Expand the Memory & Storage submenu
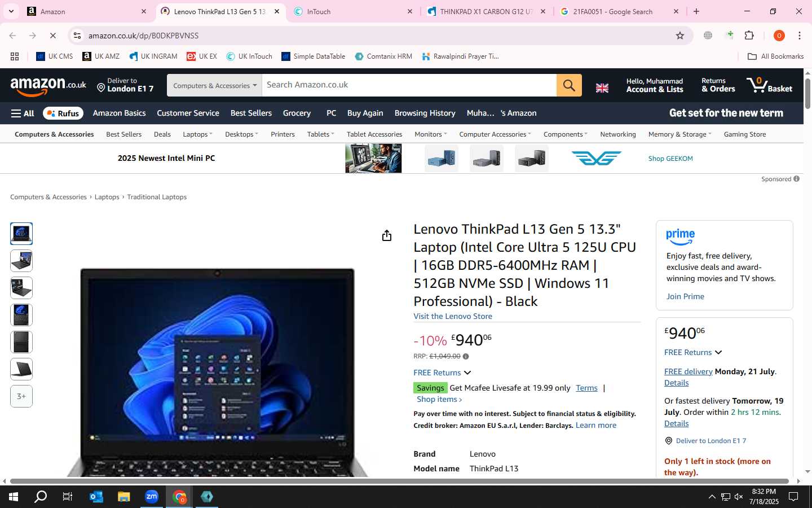 [679, 134]
